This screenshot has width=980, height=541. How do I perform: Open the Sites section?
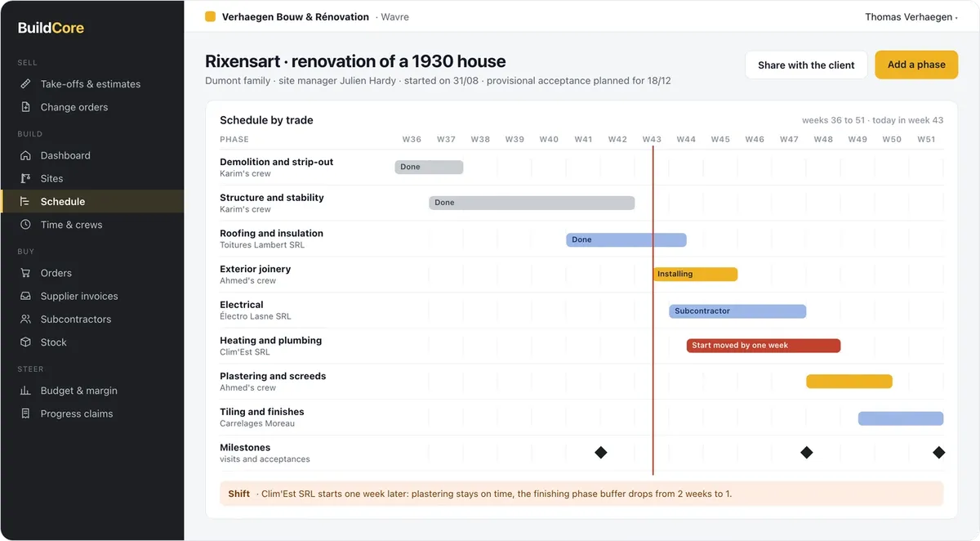[91, 178]
